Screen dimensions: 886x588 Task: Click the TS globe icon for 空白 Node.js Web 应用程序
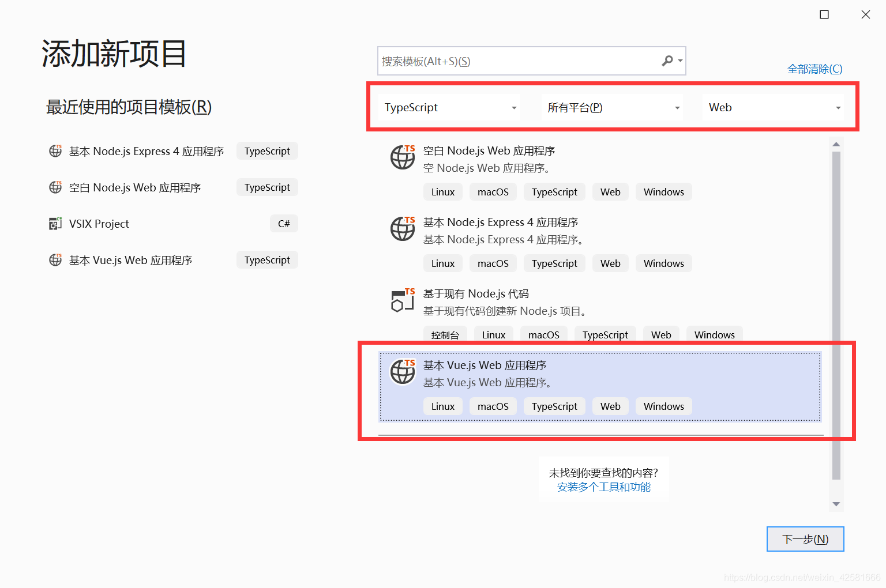coord(403,157)
